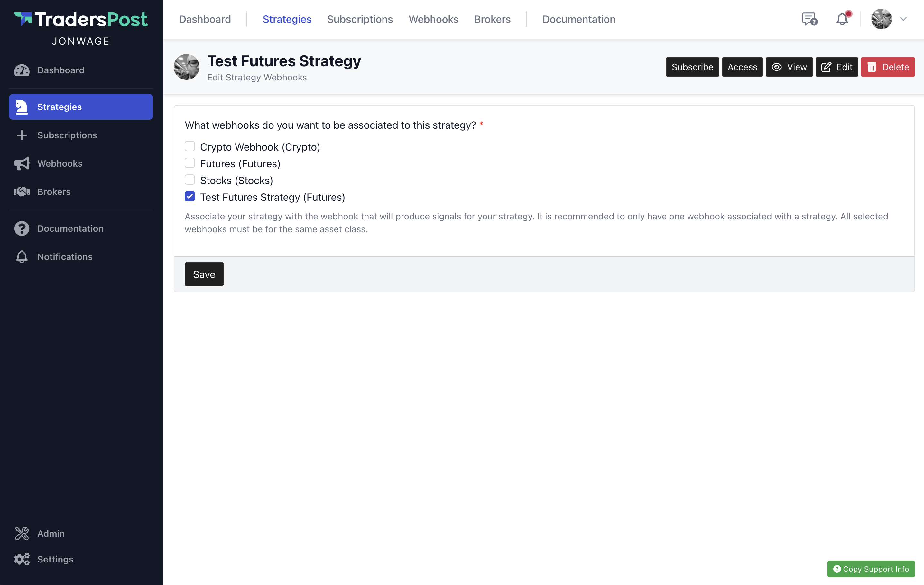
Task: Click the Admin tools icon in sidebar
Action: (22, 533)
